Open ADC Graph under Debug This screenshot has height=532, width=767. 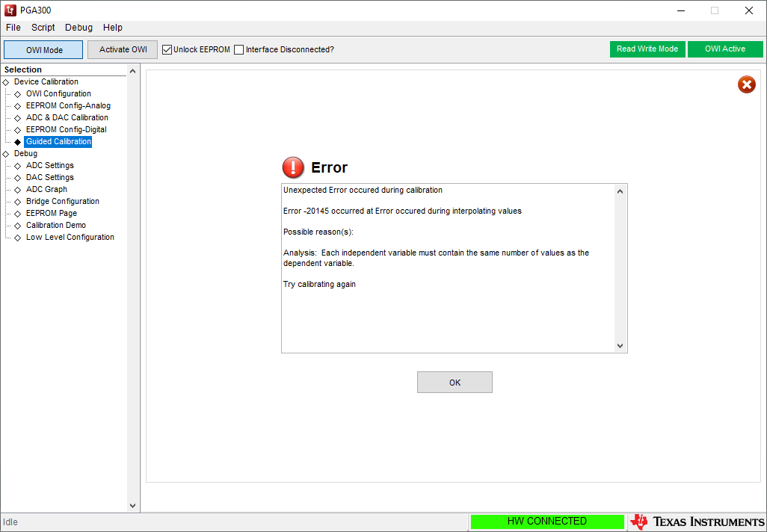(x=46, y=189)
